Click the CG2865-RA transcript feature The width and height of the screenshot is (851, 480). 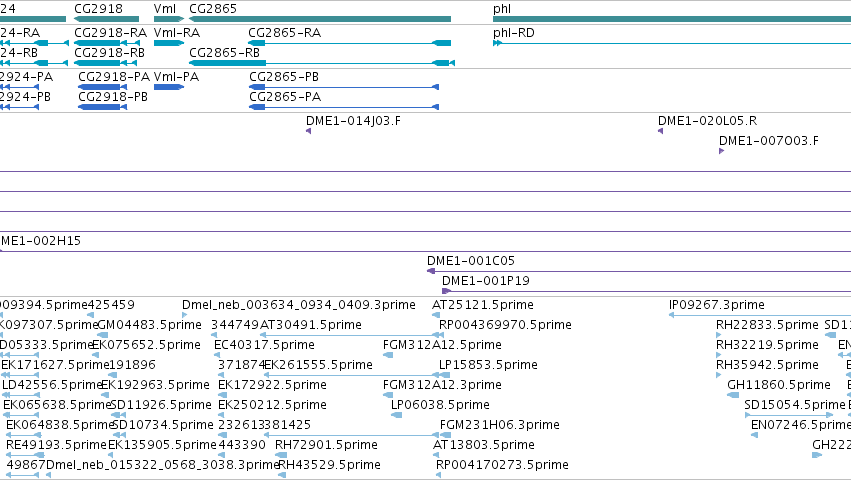pyautogui.click(x=350, y=43)
